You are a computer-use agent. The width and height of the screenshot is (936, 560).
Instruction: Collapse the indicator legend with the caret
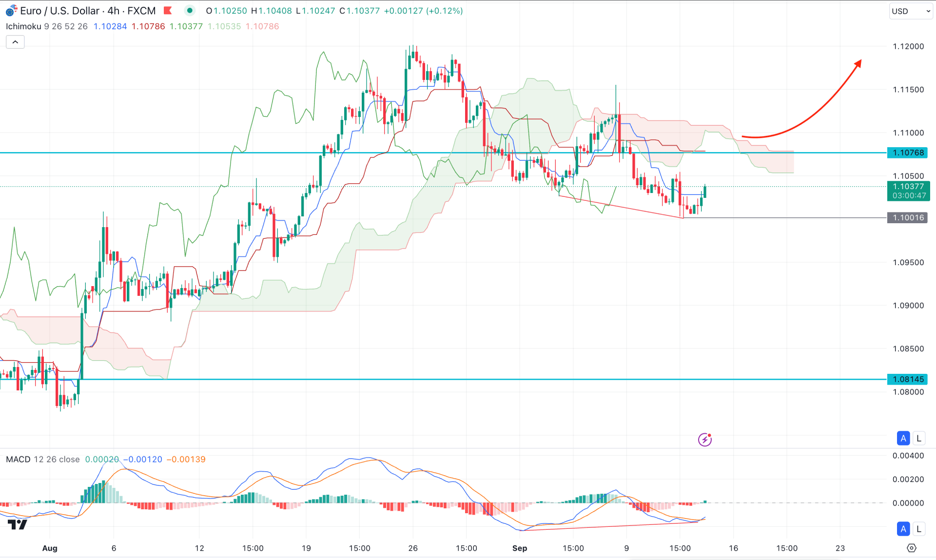15,42
